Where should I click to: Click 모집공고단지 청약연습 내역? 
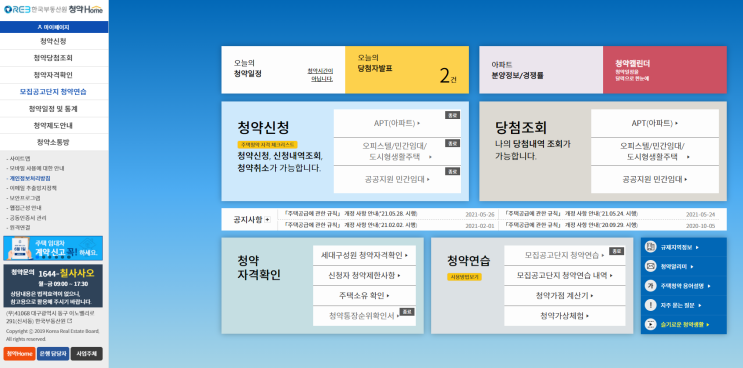[565, 275]
